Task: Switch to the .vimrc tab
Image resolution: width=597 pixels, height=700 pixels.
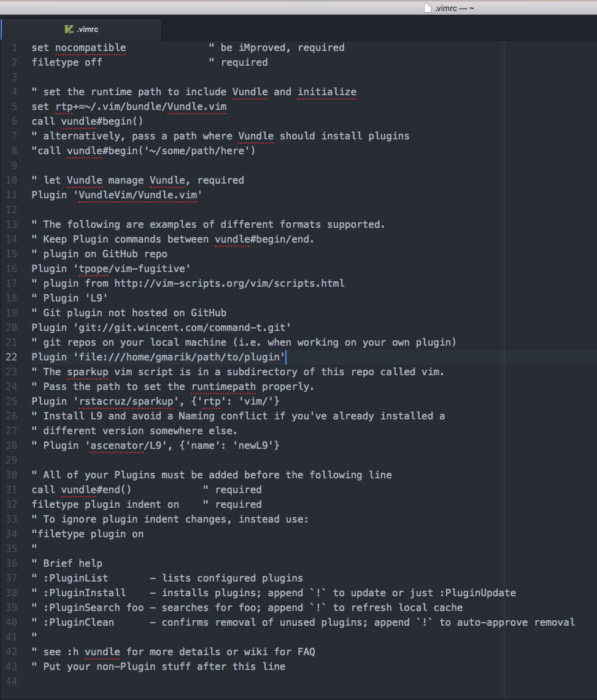Action: coord(87,29)
